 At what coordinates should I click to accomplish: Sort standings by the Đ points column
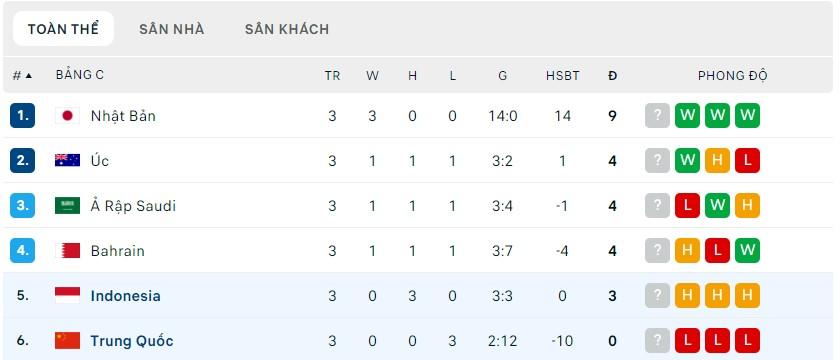tap(612, 76)
